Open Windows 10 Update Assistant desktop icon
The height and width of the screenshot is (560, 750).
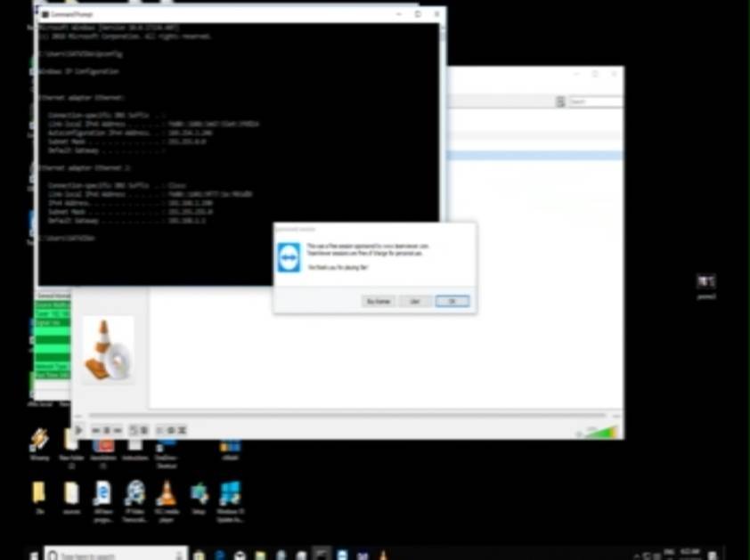pyautogui.click(x=230, y=501)
